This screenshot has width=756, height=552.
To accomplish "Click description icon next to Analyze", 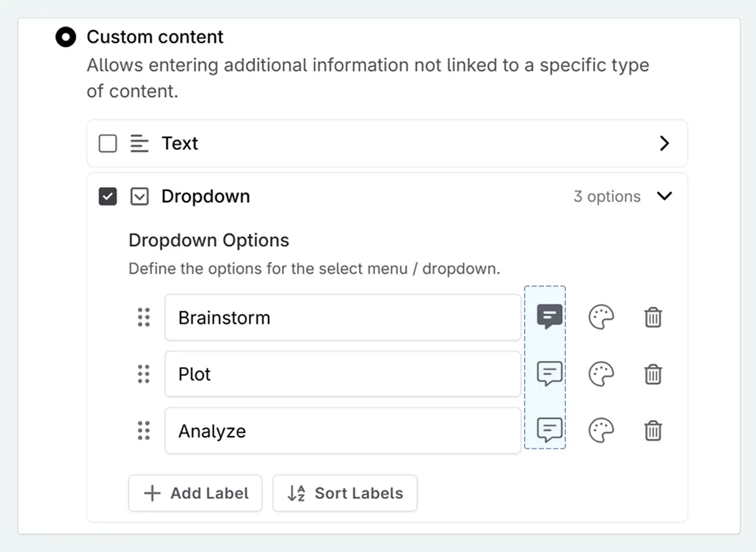I will [x=549, y=430].
